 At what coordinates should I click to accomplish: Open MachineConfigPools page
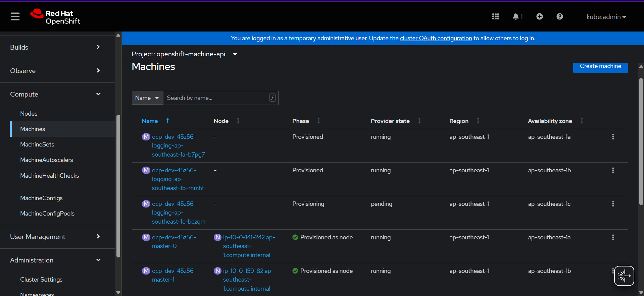coord(47,214)
